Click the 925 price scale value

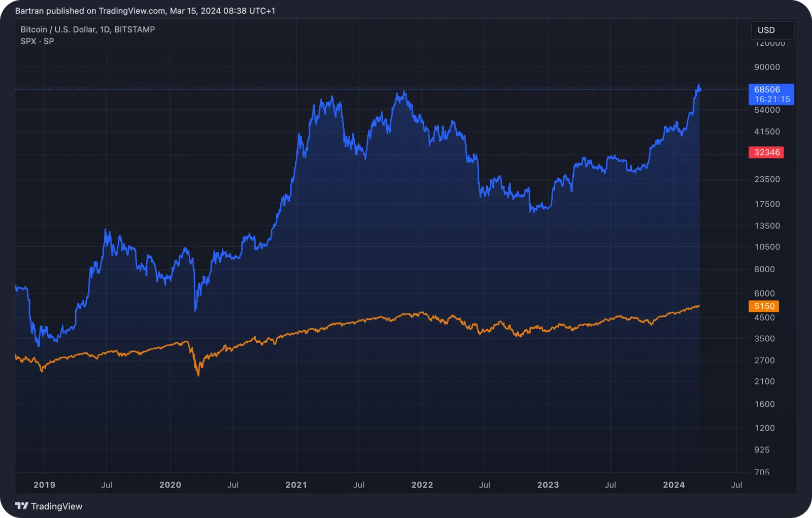pos(762,450)
